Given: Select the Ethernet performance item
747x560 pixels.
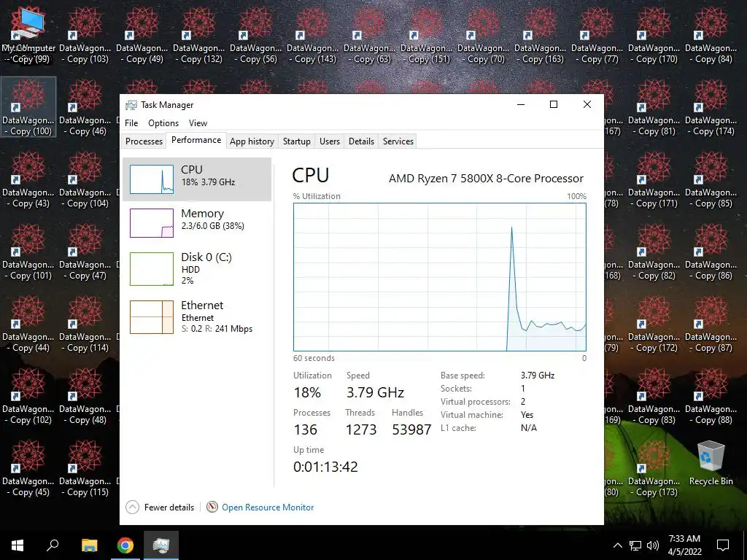Looking at the screenshot, I should [x=197, y=316].
